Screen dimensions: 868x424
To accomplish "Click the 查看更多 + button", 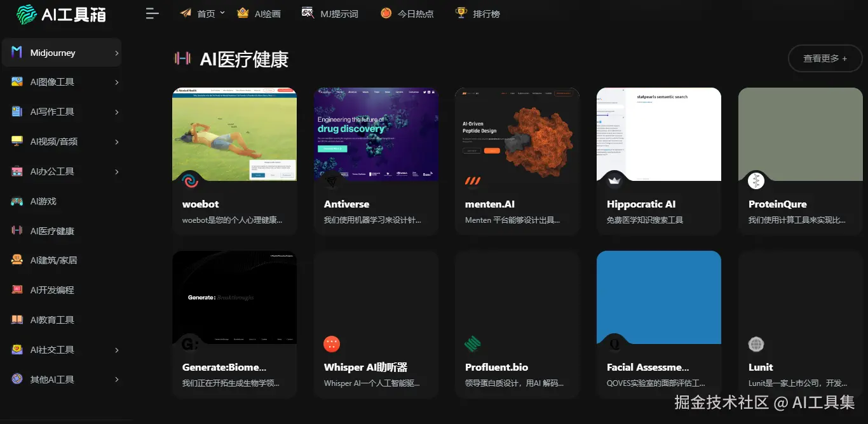I will 825,58.
